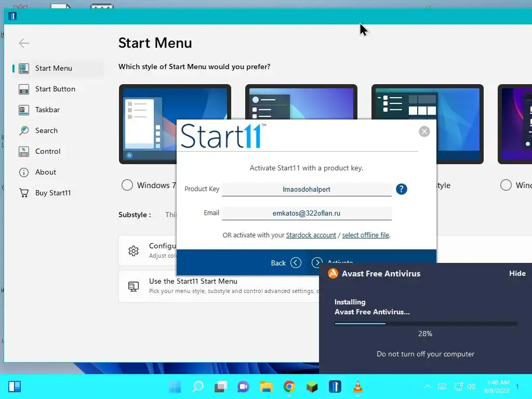Open the Start Menu sidebar section

[x=58, y=68]
